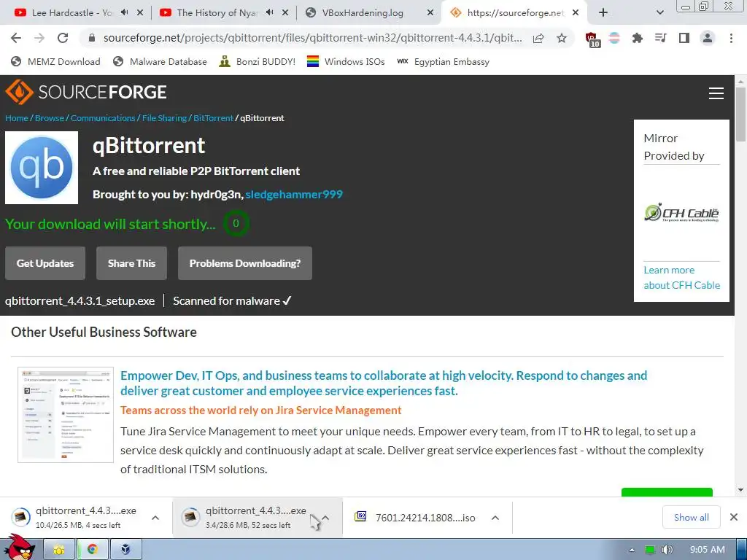This screenshot has height=560, width=747.
Task: Reload the SourceForge page
Action: click(x=63, y=38)
